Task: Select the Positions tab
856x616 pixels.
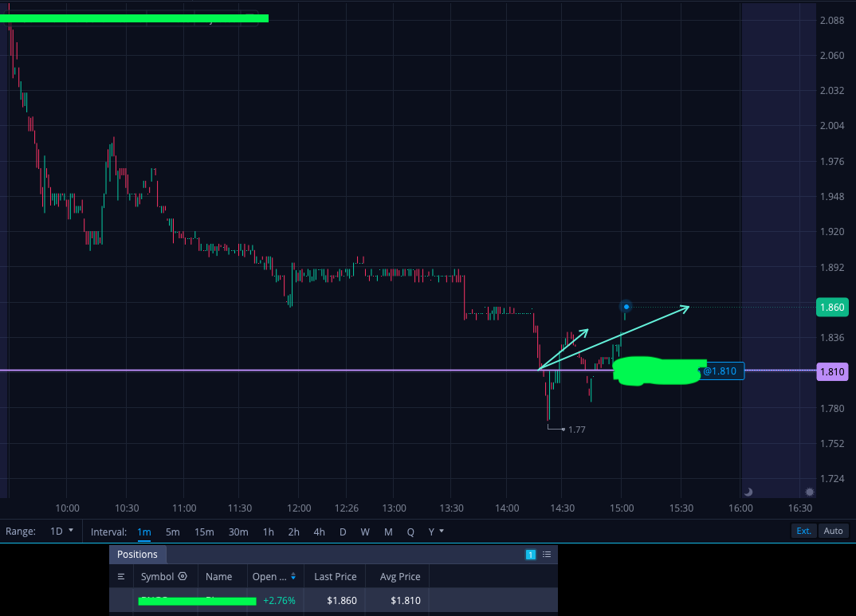Action: point(137,555)
